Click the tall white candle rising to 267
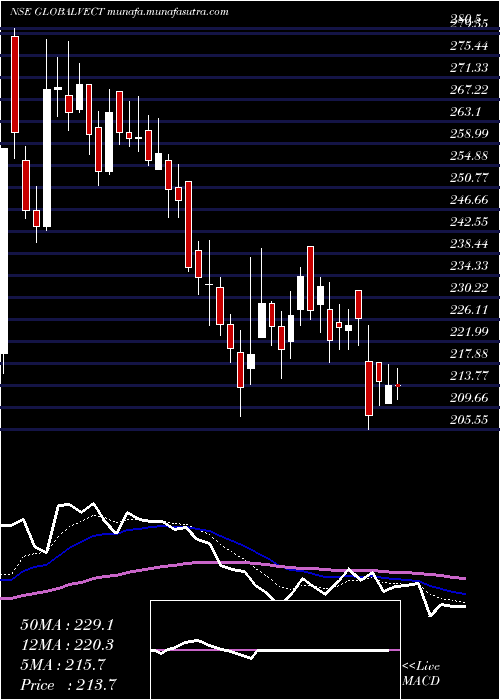Image resolution: width=500 pixels, height=700 pixels. click(x=47, y=158)
